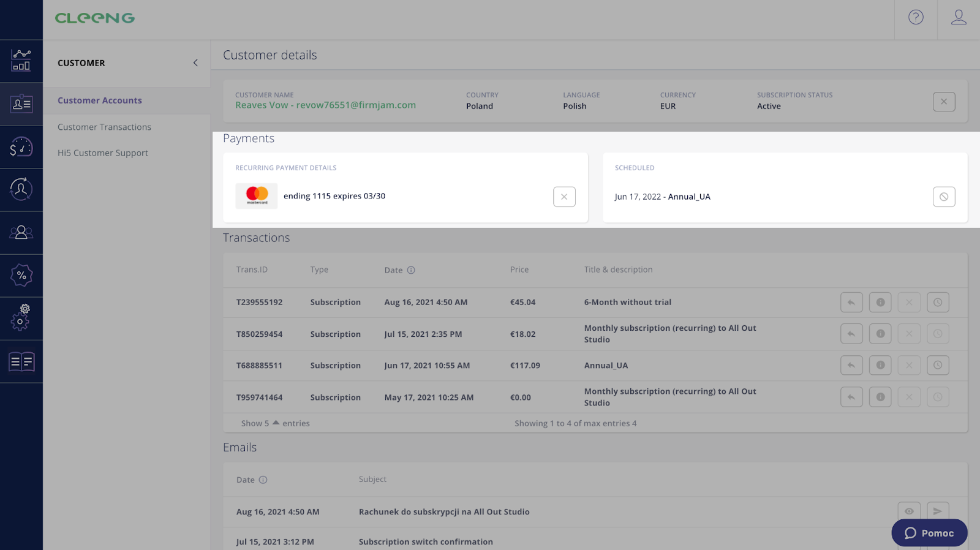Click the Jun 17, 2022 - Annual_UA entry
Viewport: 980px width, 550px height.
tap(663, 197)
